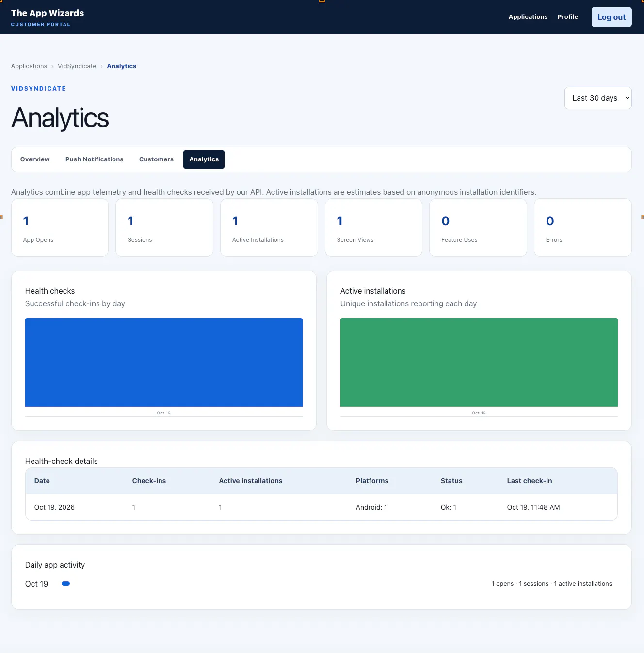
Task: Click the Sessions stat card
Action: [164, 228]
